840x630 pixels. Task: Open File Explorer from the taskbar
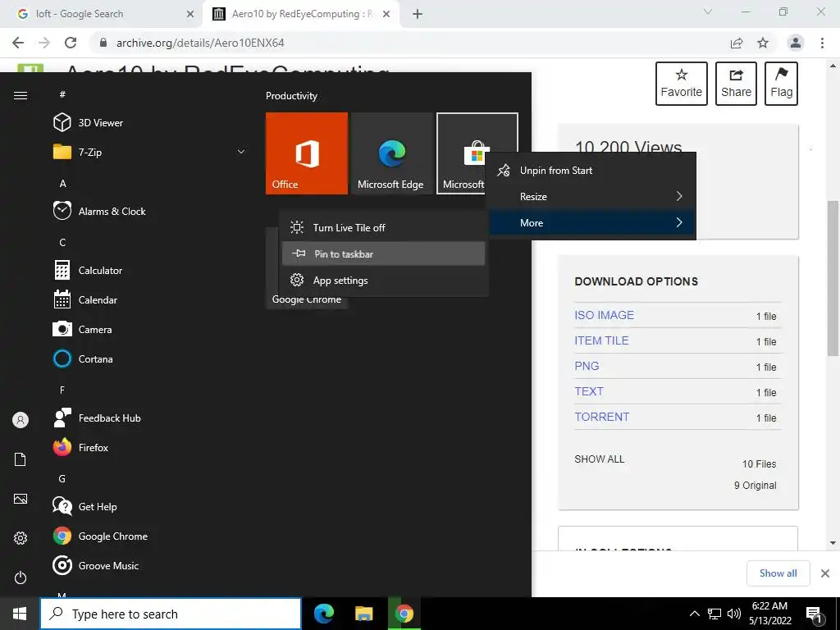[363, 614]
